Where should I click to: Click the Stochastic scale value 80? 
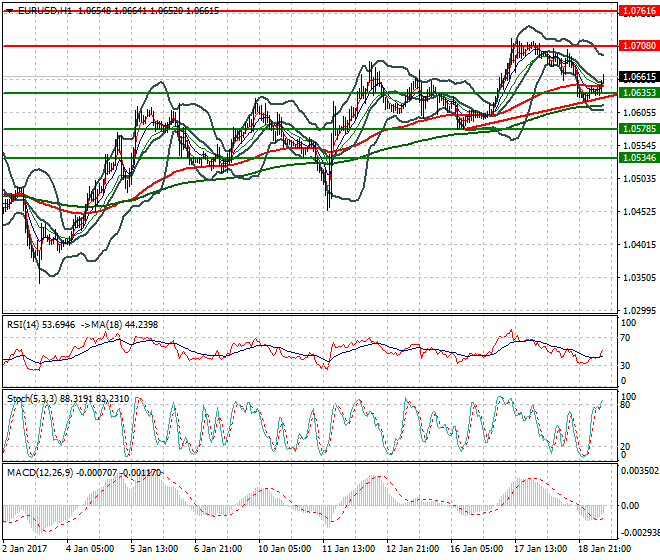point(625,405)
